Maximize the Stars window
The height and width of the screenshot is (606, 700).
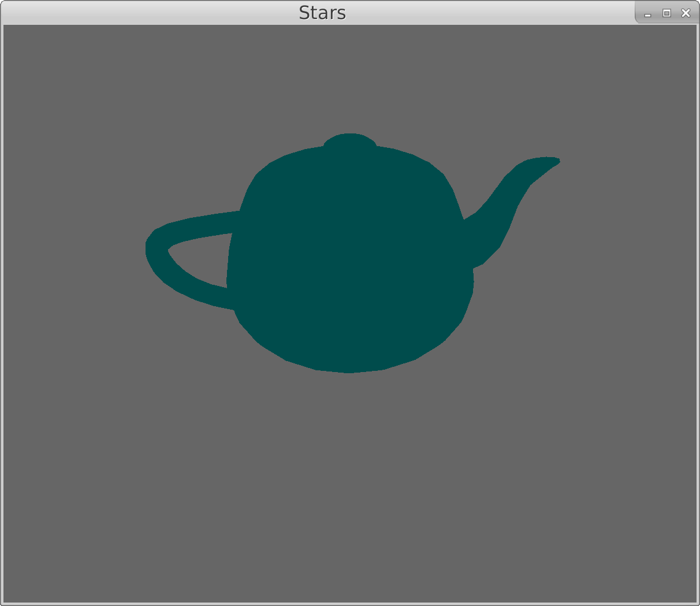pyautogui.click(x=667, y=13)
